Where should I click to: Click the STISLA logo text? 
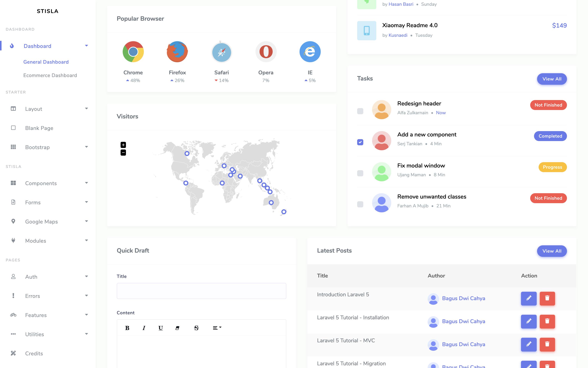pos(48,11)
